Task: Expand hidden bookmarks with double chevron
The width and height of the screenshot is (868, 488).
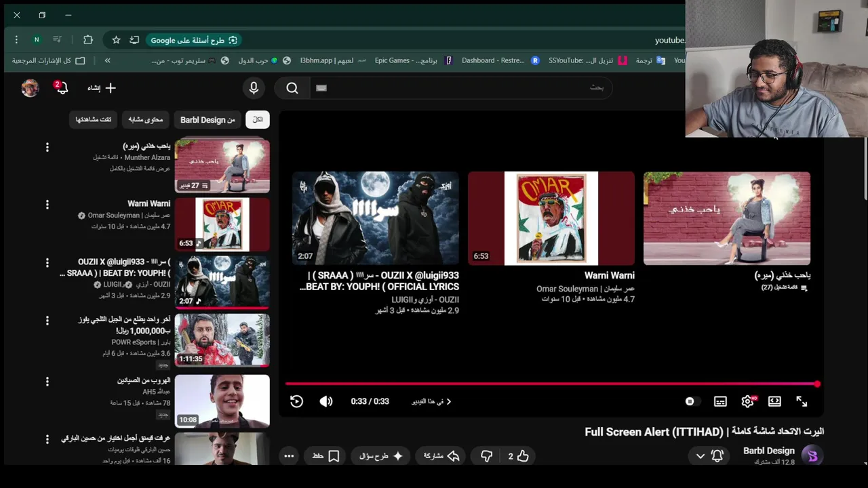Action: [107, 60]
